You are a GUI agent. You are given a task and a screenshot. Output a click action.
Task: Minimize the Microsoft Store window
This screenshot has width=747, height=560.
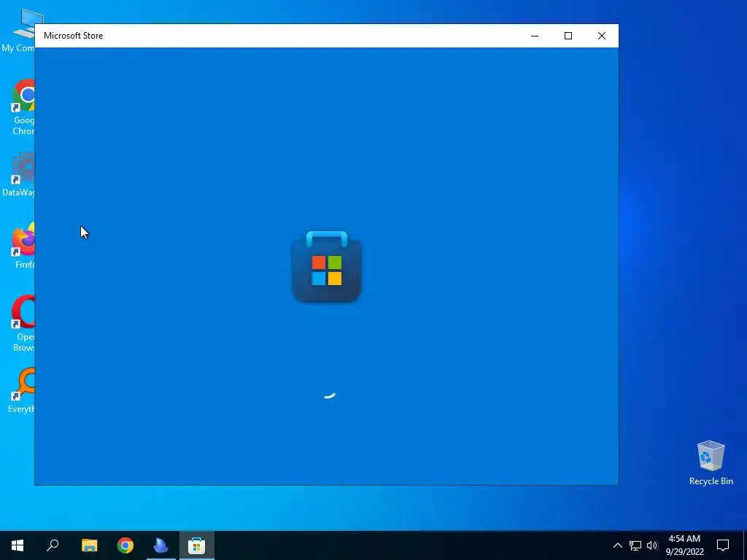click(535, 36)
